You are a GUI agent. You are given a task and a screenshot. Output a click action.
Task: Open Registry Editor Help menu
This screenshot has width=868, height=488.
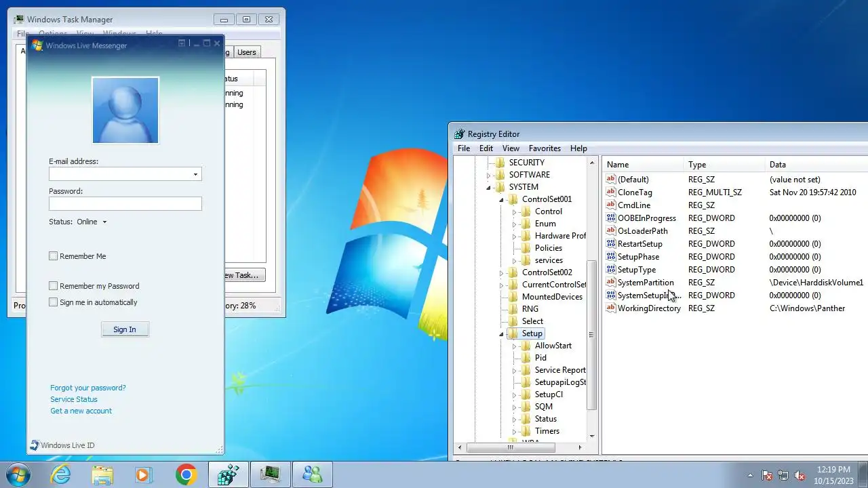578,148
